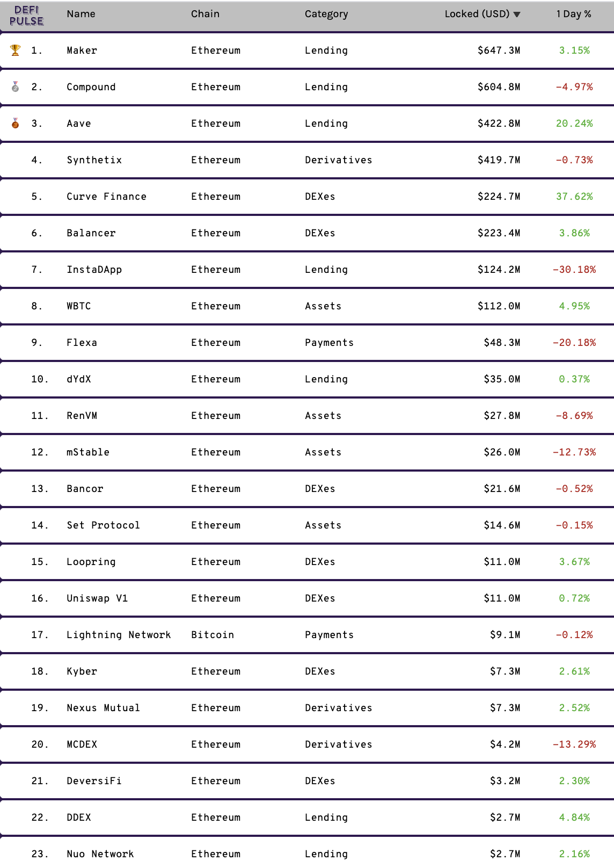Sort by the Category column header

tap(326, 14)
